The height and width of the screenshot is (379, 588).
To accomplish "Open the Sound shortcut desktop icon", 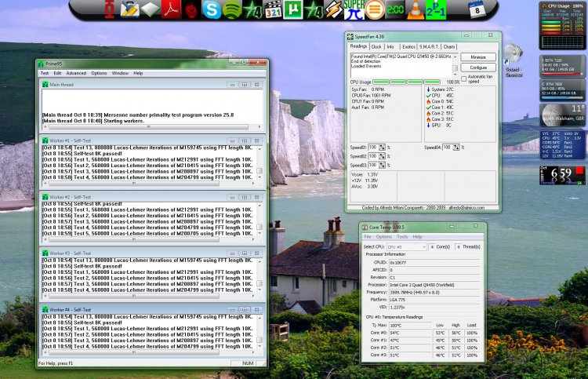I will [514, 60].
